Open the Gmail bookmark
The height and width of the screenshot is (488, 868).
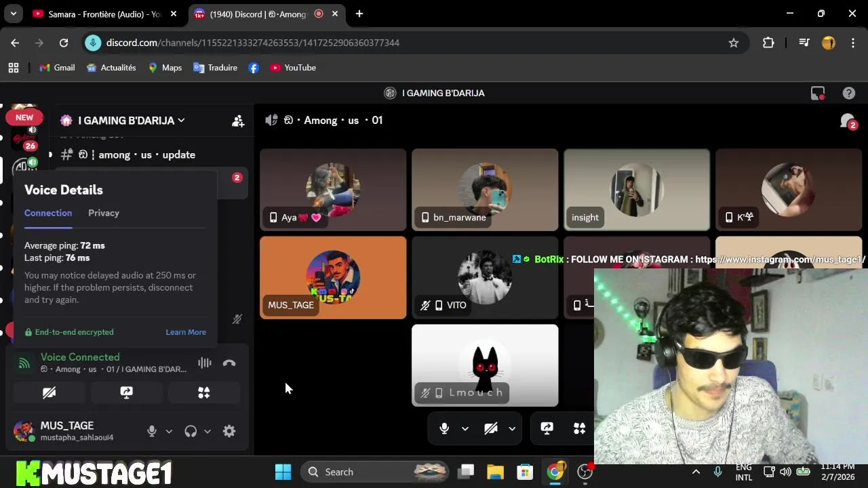pos(57,68)
